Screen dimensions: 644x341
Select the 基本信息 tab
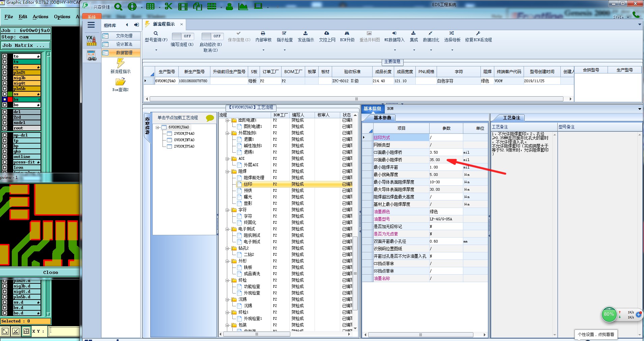372,108
